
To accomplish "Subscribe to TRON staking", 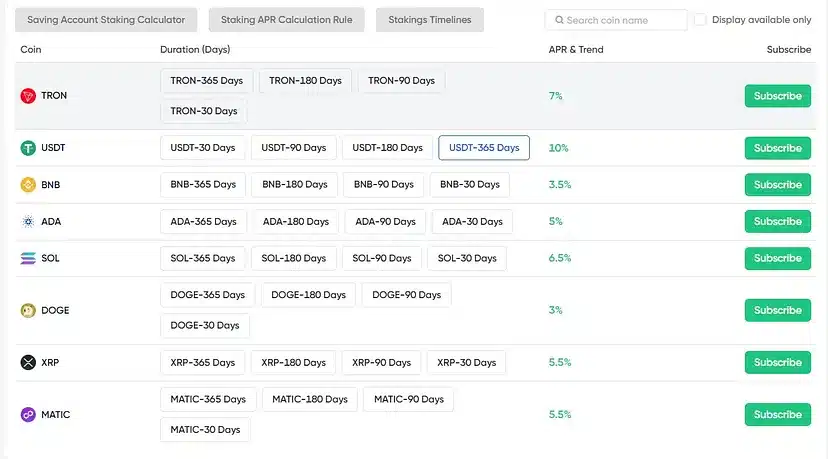I will 778,96.
